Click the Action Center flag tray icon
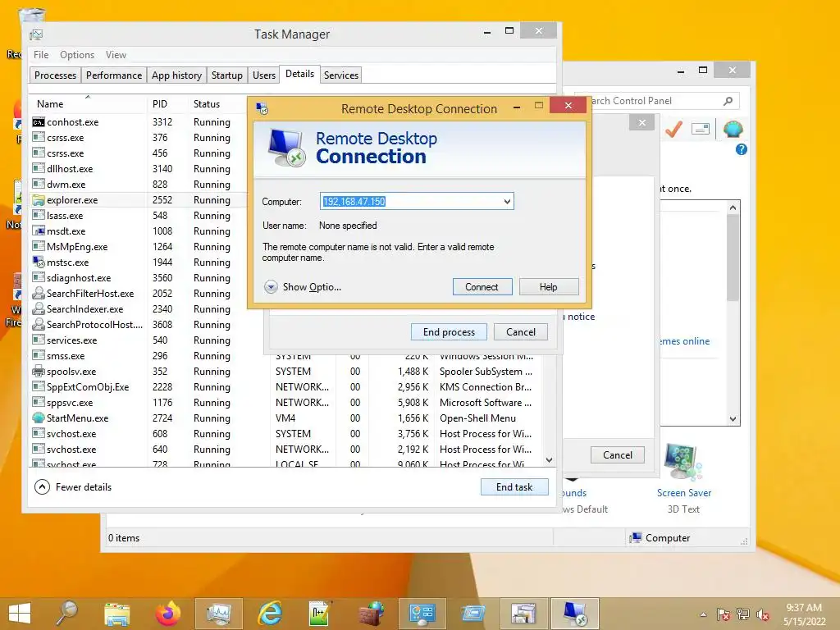This screenshot has height=630, width=840. coord(724,614)
